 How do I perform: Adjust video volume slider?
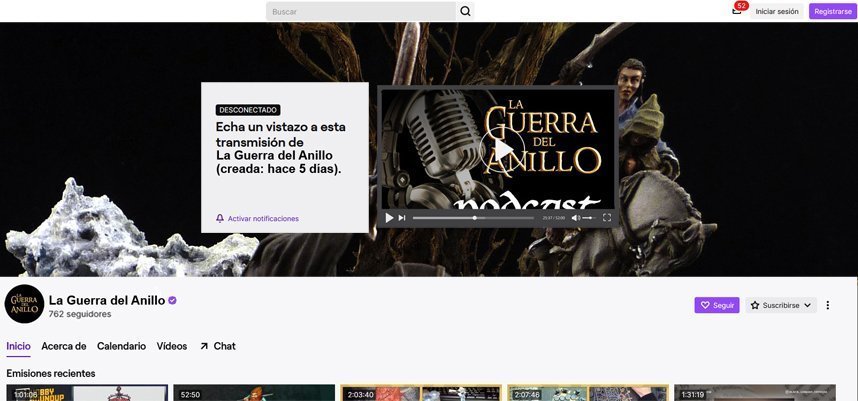[x=590, y=218]
